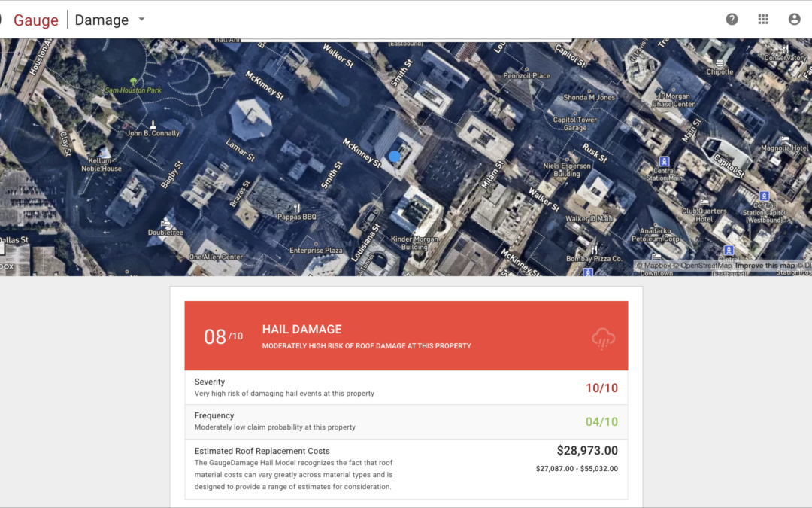The height and width of the screenshot is (508, 812).
Task: Click the moderately high risk banner subtitle
Action: point(367,345)
